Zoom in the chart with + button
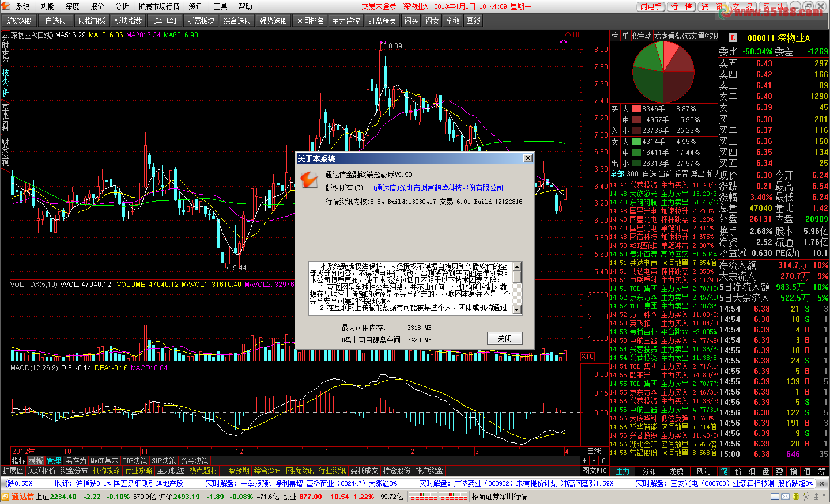The height and width of the screenshot is (504, 830). coord(584,461)
